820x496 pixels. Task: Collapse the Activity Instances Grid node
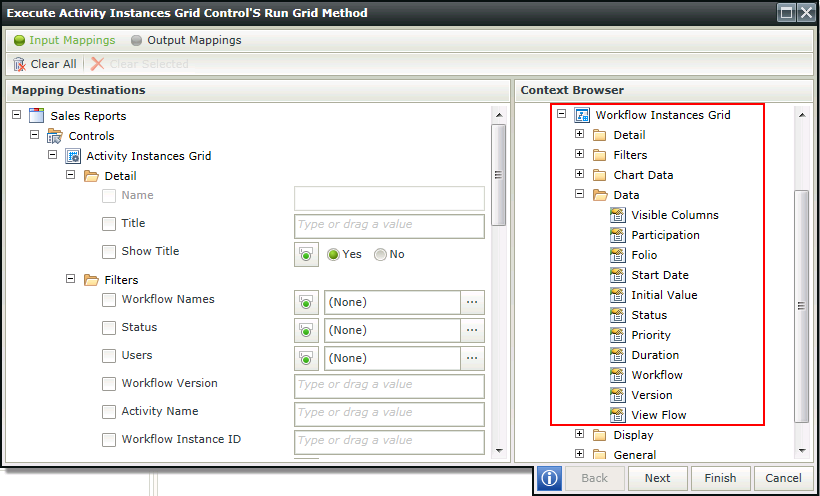[53, 154]
